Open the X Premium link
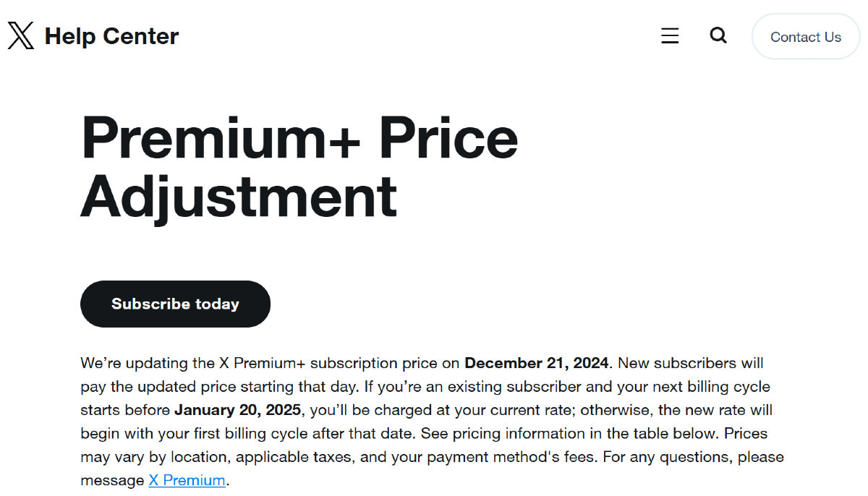Image resolution: width=868 pixels, height=496 pixels. point(187,480)
